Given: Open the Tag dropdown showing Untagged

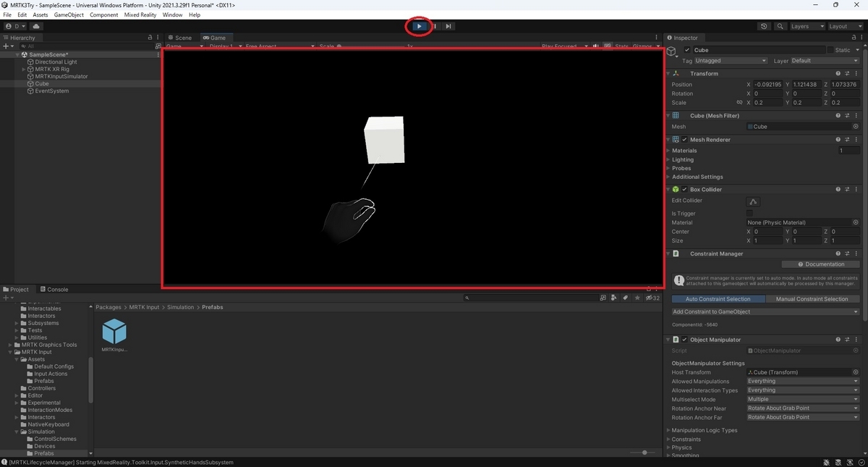Looking at the screenshot, I should point(731,61).
